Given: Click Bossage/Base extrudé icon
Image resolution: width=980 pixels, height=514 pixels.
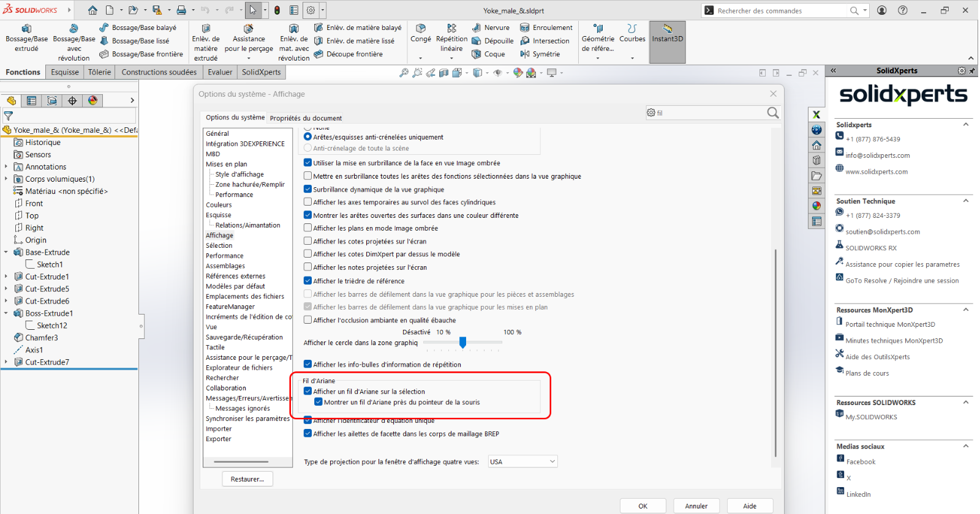Looking at the screenshot, I should pos(26,29).
